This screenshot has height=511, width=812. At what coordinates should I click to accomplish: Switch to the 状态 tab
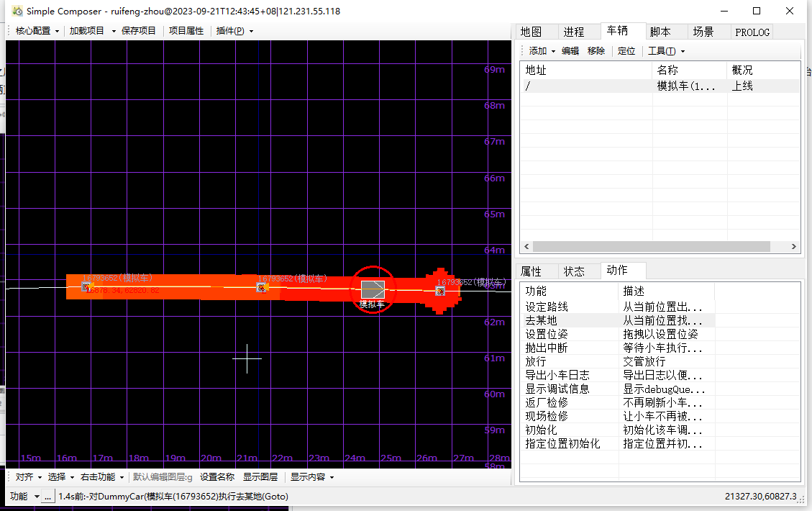574,271
